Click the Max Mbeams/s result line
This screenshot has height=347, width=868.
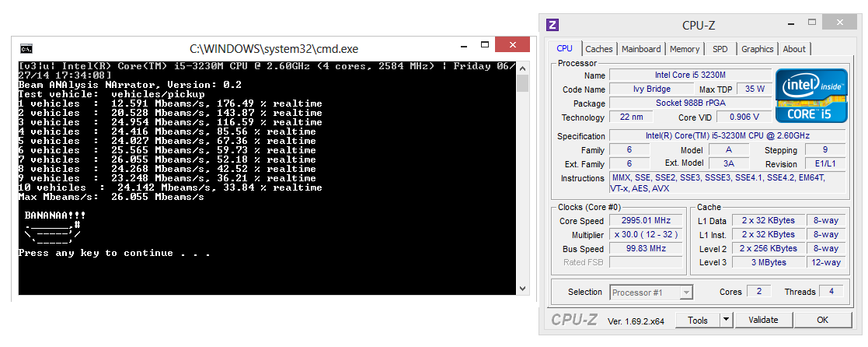[x=110, y=197]
